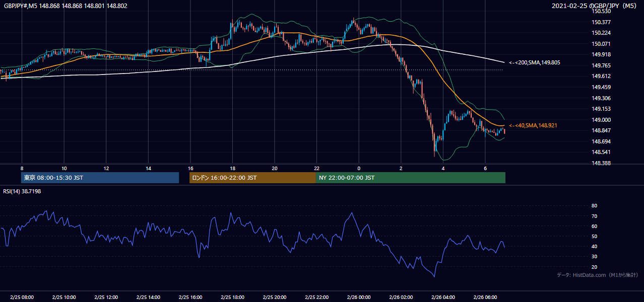Viewport: 644px width, 302px height.
Task: Click the ロンドン 16:00-22:00 JST session bar
Action: point(252,178)
